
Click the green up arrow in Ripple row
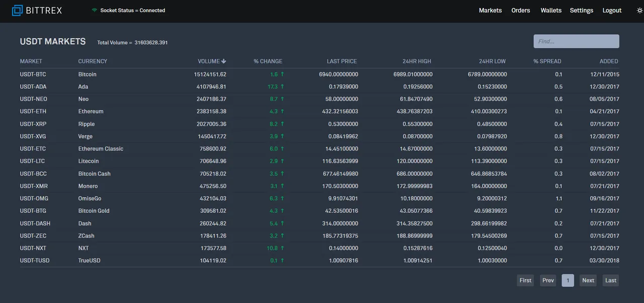click(x=282, y=124)
